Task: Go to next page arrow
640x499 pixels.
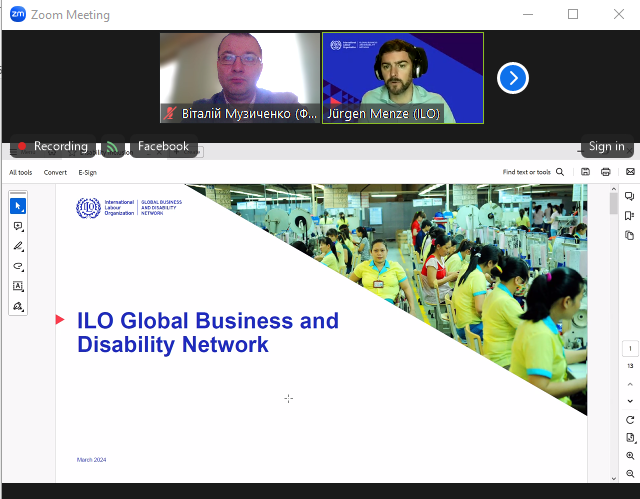Action: 630,401
